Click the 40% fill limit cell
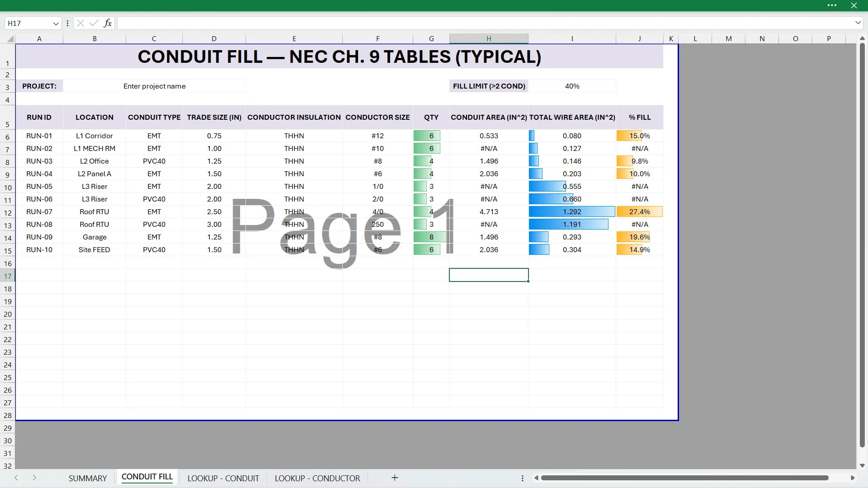 click(x=572, y=86)
